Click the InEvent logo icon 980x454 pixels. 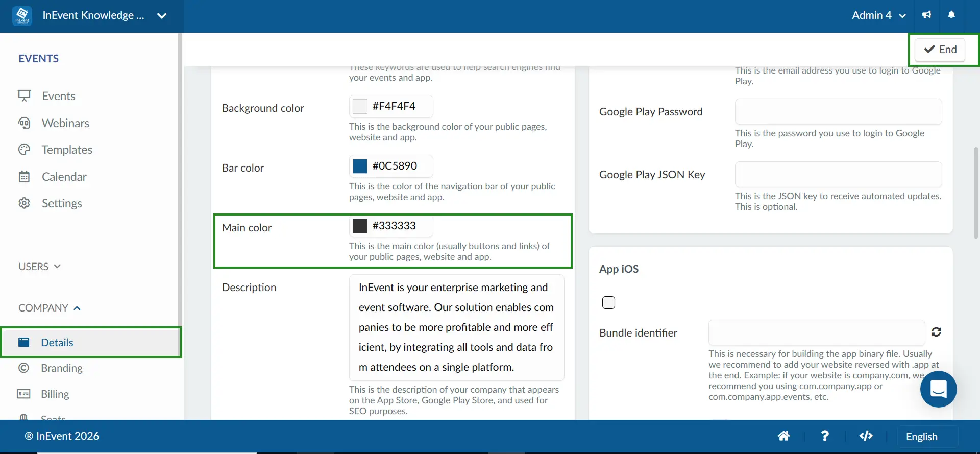tap(22, 15)
